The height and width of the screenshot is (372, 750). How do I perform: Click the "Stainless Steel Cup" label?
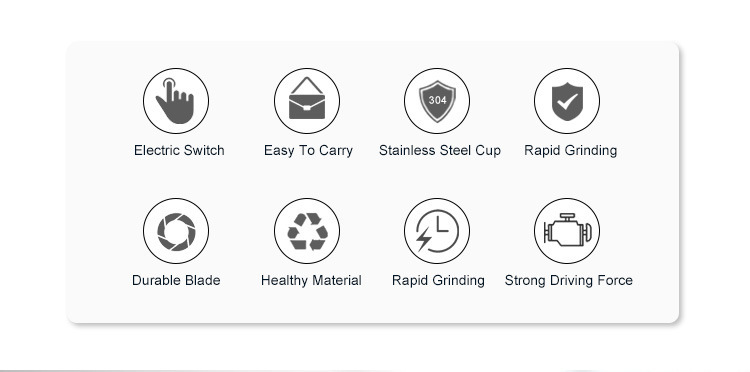pyautogui.click(x=440, y=151)
